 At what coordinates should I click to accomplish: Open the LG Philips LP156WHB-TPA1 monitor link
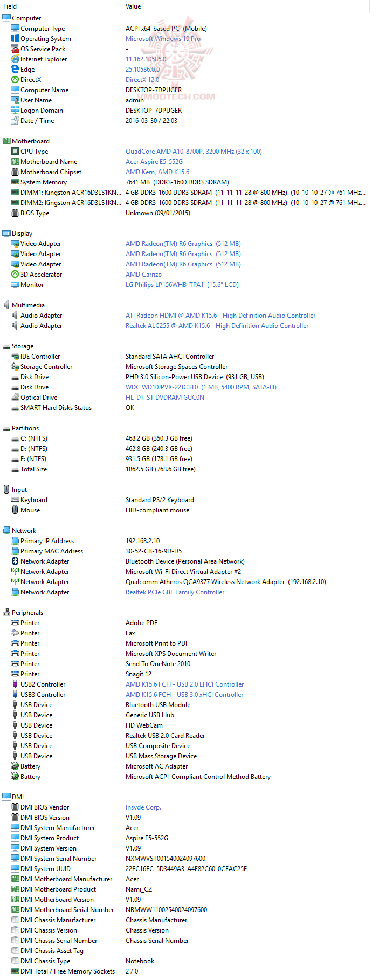click(x=182, y=284)
